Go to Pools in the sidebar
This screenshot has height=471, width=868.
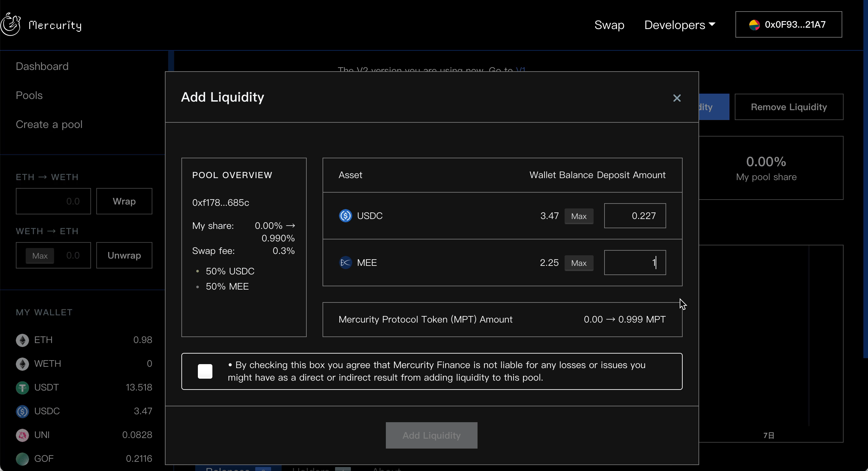29,95
